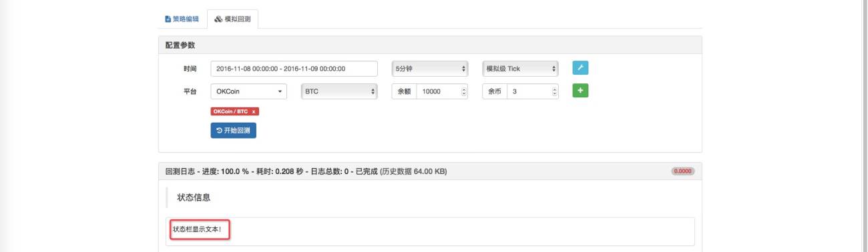868x252 pixels.
Task: Click the green plus add platform icon
Action: (580, 91)
